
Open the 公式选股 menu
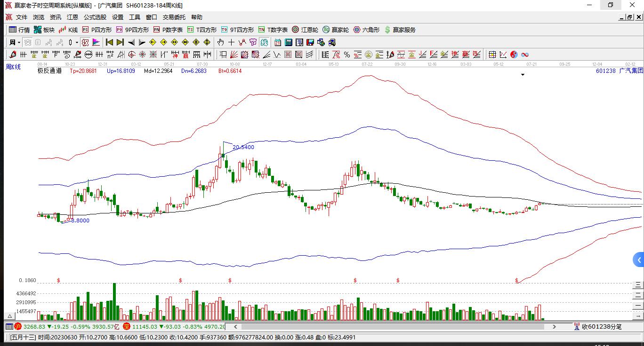click(x=95, y=17)
